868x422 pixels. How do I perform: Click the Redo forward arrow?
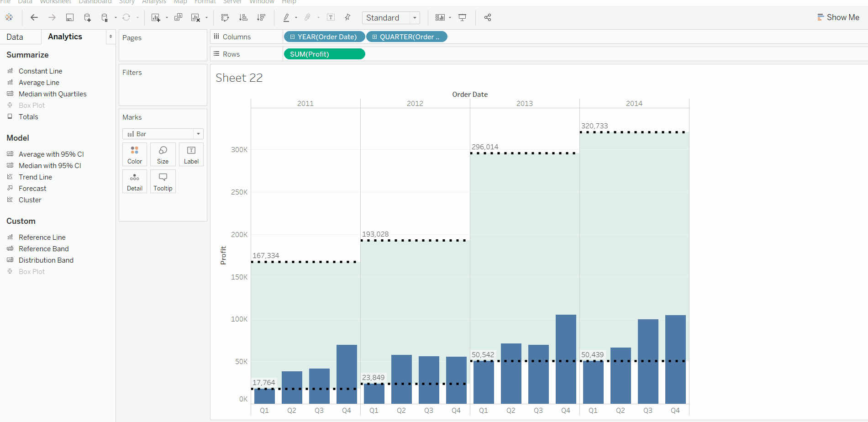[x=52, y=17]
